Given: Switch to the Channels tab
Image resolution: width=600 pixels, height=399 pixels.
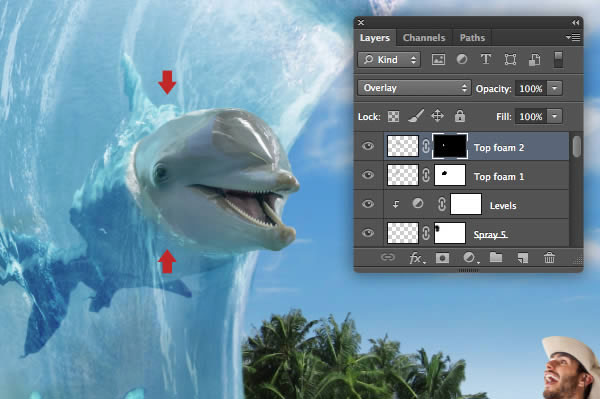Looking at the screenshot, I should [424, 38].
